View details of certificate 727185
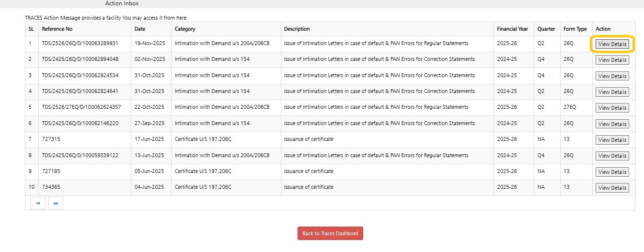The image size is (644, 252). (x=612, y=172)
